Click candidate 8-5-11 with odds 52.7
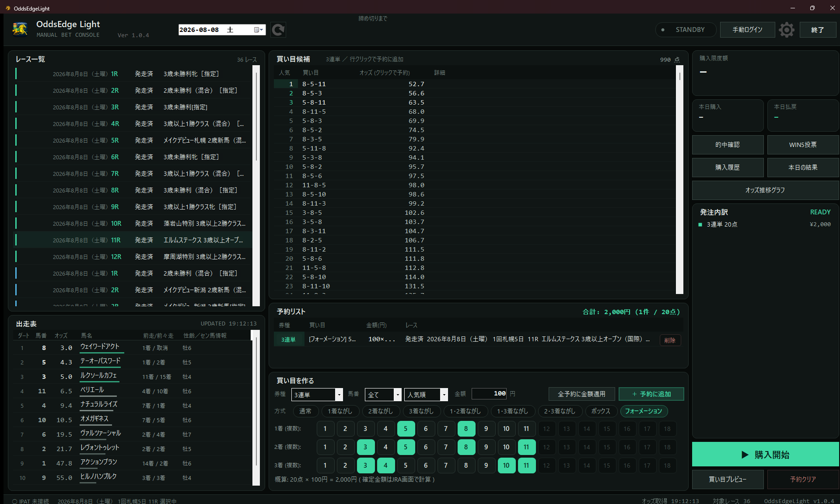Viewport: 840px width, 504px height. click(x=474, y=84)
